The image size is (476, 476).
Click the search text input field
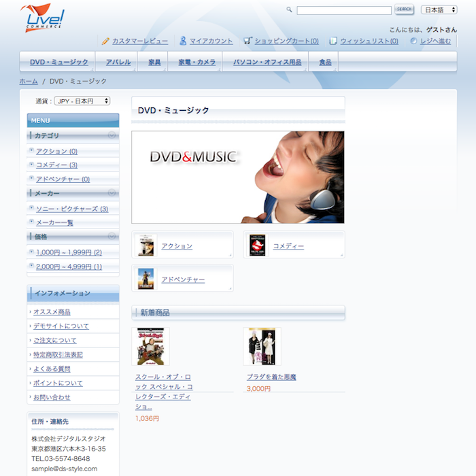point(344,10)
